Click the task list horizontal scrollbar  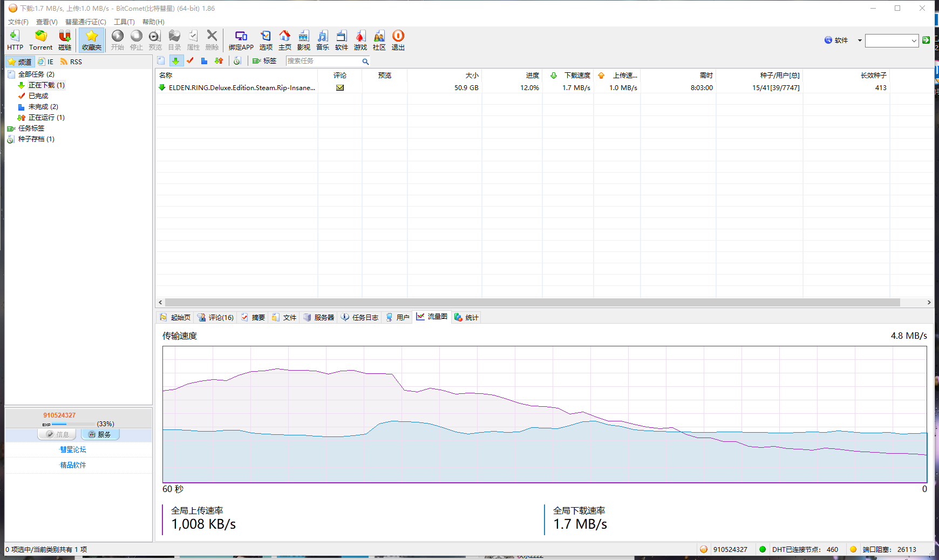532,302
